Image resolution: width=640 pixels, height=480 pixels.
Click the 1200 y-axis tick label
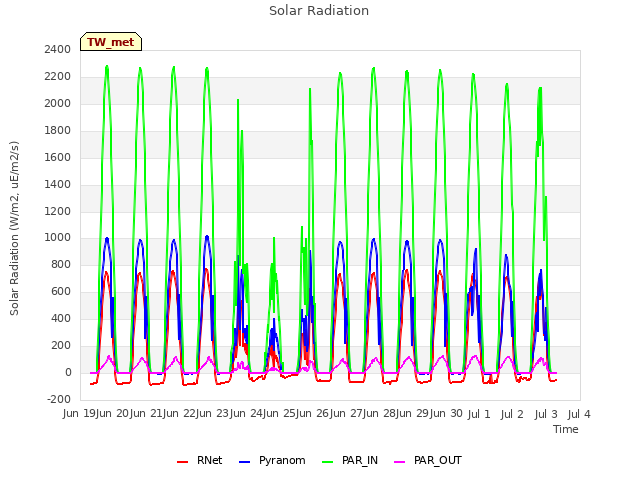[58, 211]
